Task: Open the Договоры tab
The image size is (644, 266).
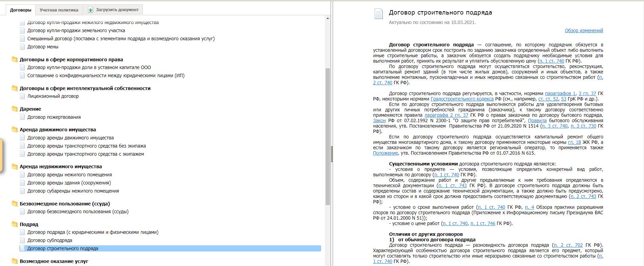Action: click(x=21, y=10)
